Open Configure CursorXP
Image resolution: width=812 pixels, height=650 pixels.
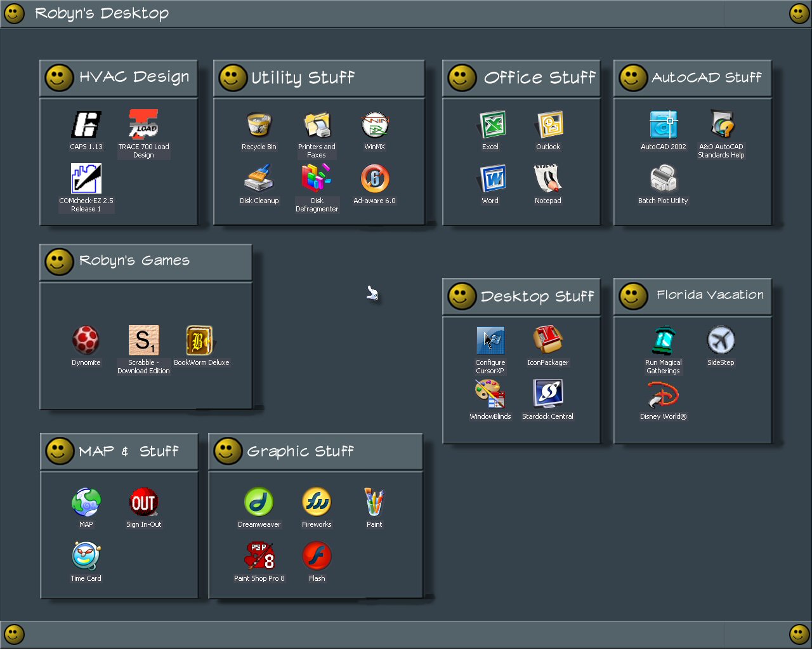click(x=490, y=341)
